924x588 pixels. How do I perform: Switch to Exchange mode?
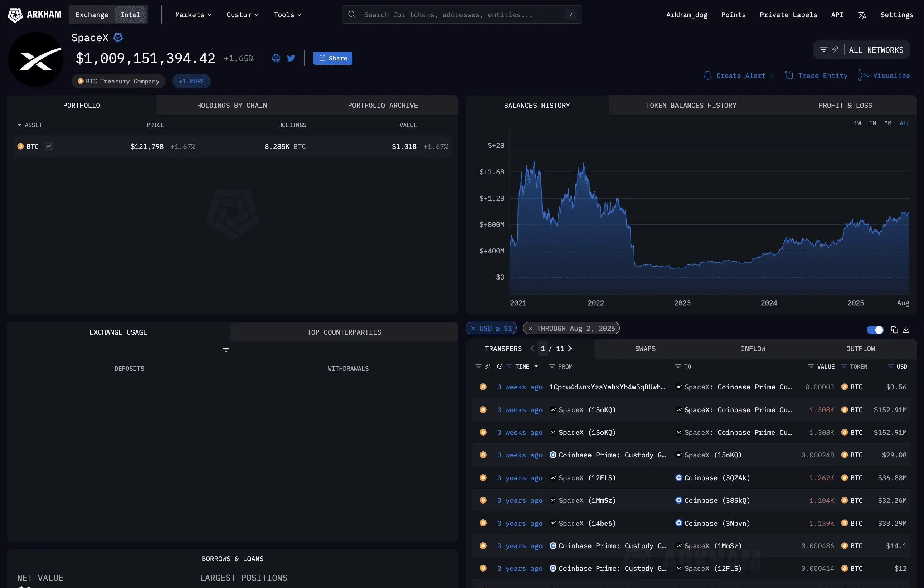(x=92, y=15)
